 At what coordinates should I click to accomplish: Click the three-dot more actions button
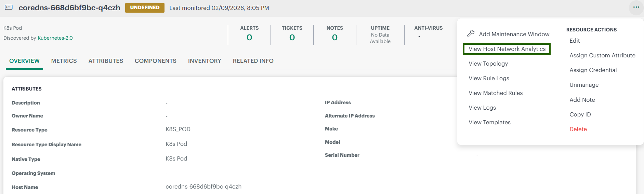tap(636, 8)
